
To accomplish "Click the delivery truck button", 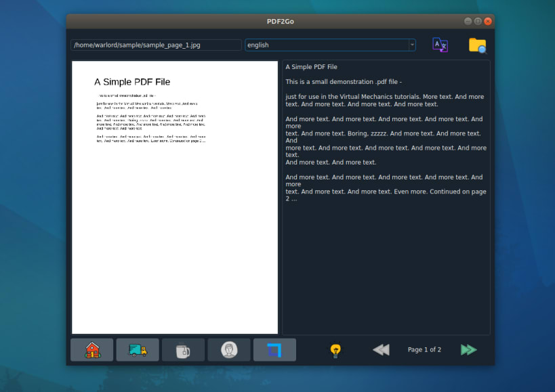I will pos(138,350).
